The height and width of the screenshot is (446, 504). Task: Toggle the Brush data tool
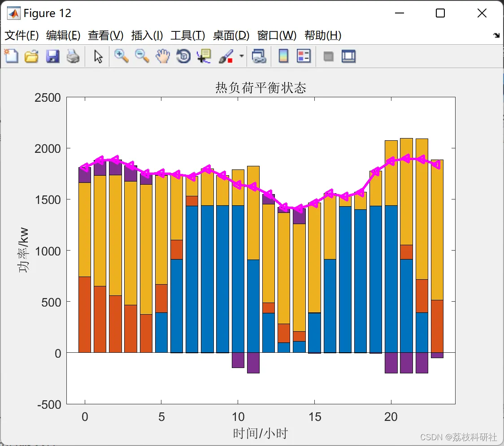226,56
